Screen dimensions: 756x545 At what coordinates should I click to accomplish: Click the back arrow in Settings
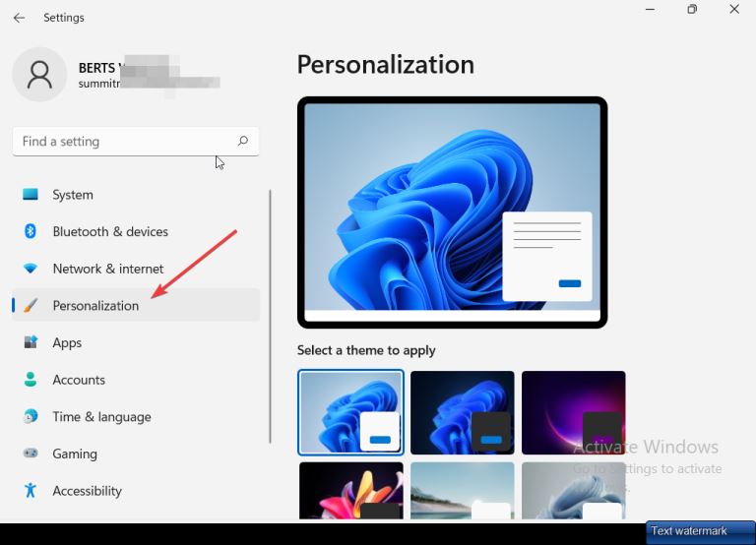point(19,18)
